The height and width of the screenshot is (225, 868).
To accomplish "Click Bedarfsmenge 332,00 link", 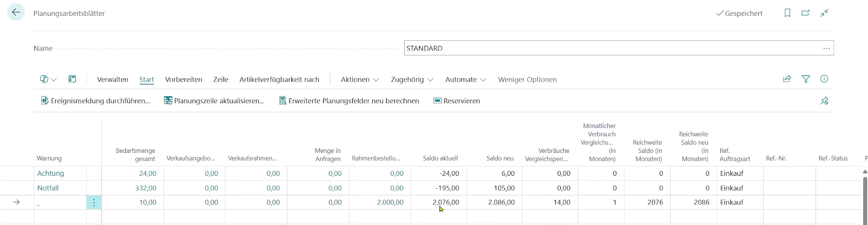I will tap(146, 188).
